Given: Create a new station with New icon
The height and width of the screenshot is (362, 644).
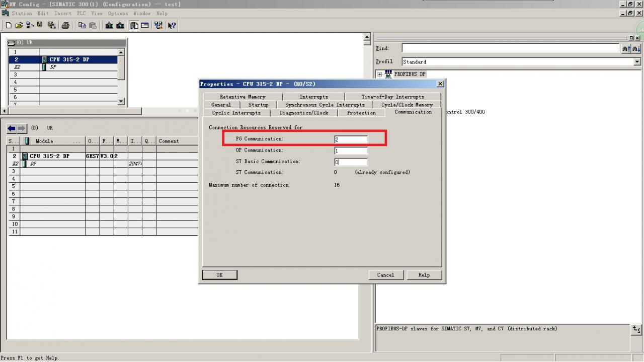Looking at the screenshot, I should click(x=9, y=25).
